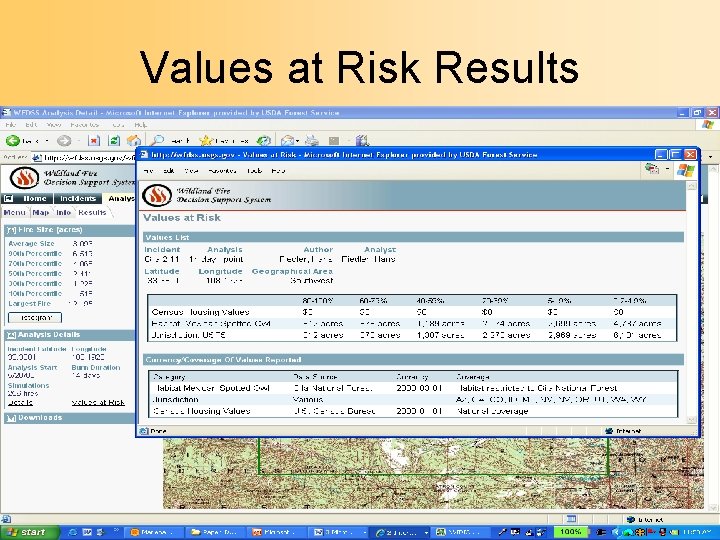Click the Mail envelope toolbar icon
Viewport: 720px width, 540px height.
pyautogui.click(x=287, y=140)
